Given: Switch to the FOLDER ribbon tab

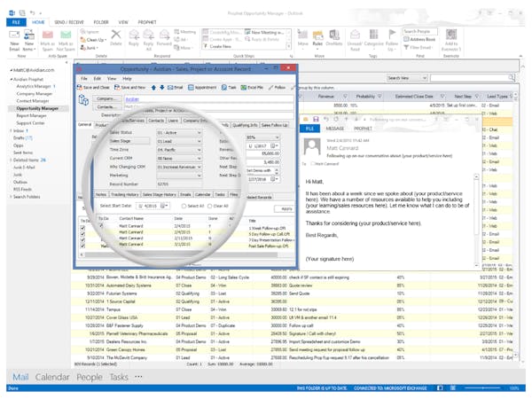Looking at the screenshot, I should click(x=101, y=22).
